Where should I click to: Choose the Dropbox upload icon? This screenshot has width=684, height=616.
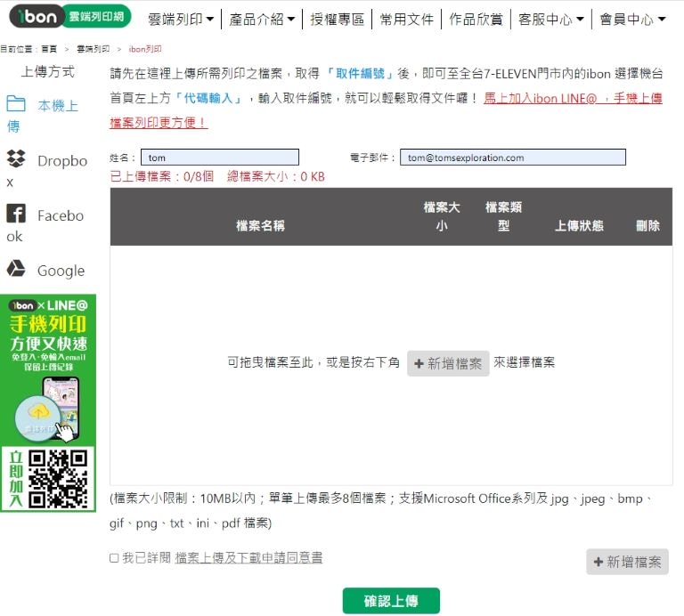coord(16,158)
